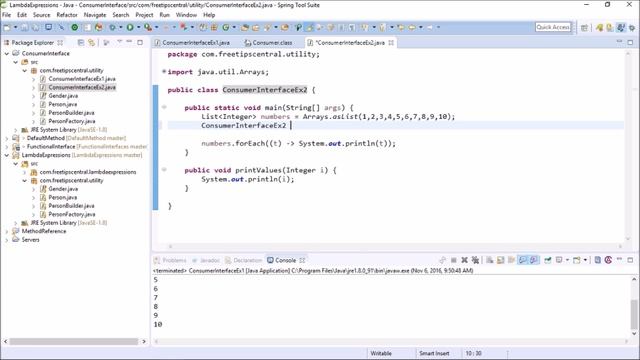Click the green Run button in toolbar
This screenshot has width=640, height=360.
point(130,27)
